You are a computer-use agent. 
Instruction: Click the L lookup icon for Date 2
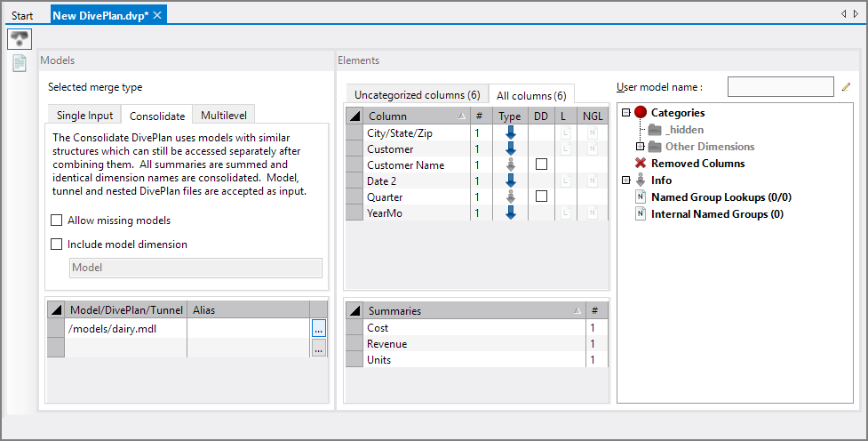[564, 181]
